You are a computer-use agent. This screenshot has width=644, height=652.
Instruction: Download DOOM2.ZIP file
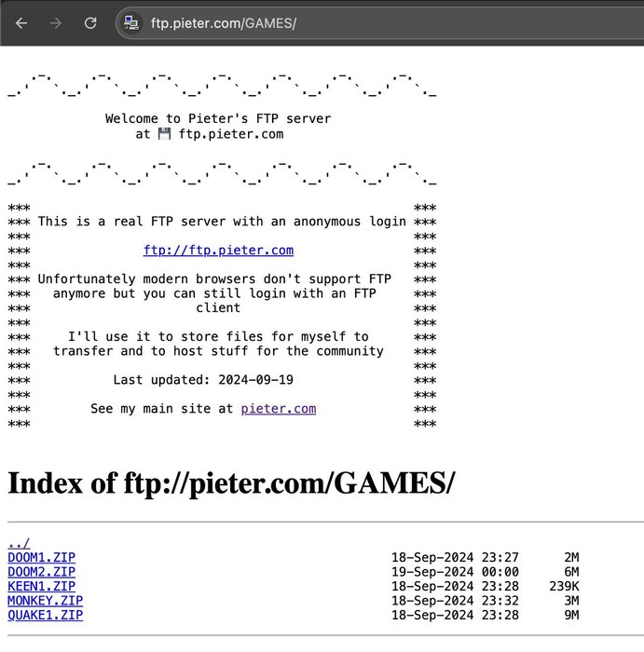click(x=41, y=572)
